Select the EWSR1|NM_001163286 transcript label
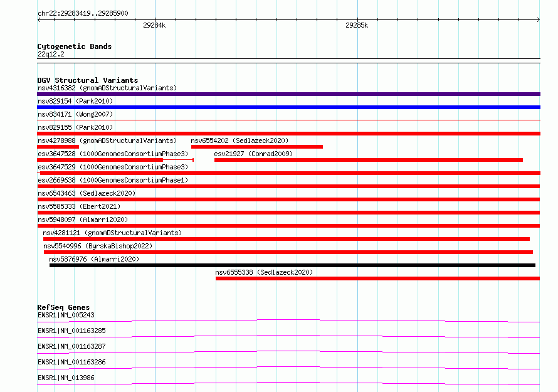The image size is (558, 392). pyautogui.click(x=71, y=362)
